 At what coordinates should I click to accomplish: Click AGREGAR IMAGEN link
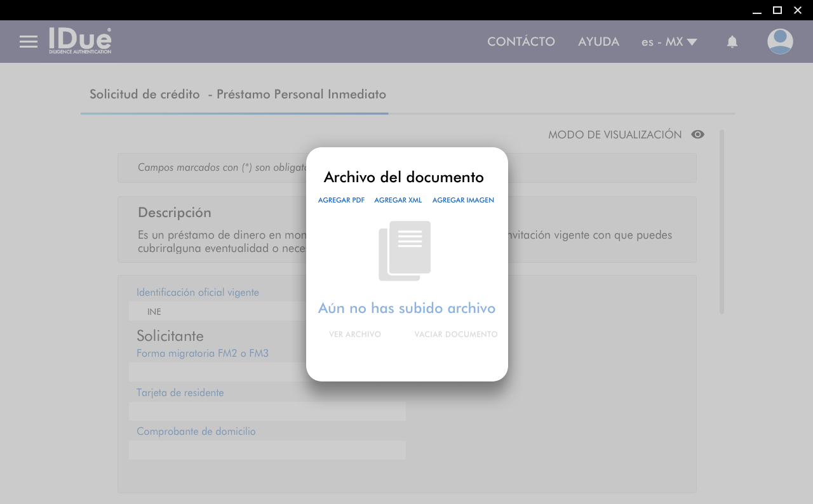point(463,200)
